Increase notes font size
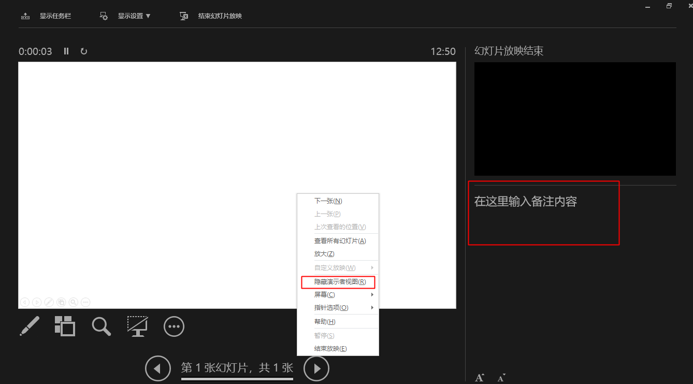 click(480, 378)
